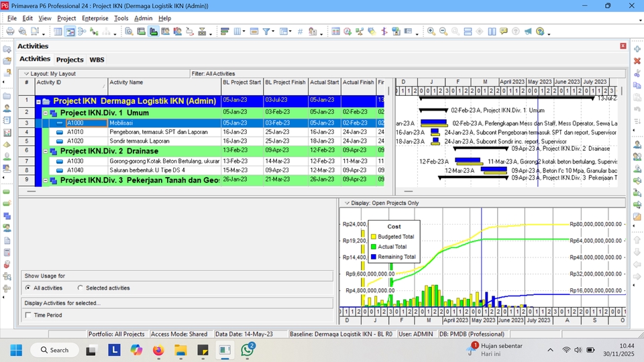Toggle the Activity Usage Profile icon
Image resolution: width=644 pixels, height=362 pixels.
(x=154, y=32)
